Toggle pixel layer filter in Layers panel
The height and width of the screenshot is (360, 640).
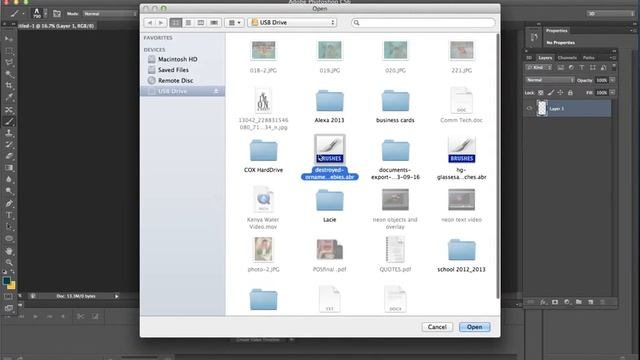point(561,68)
